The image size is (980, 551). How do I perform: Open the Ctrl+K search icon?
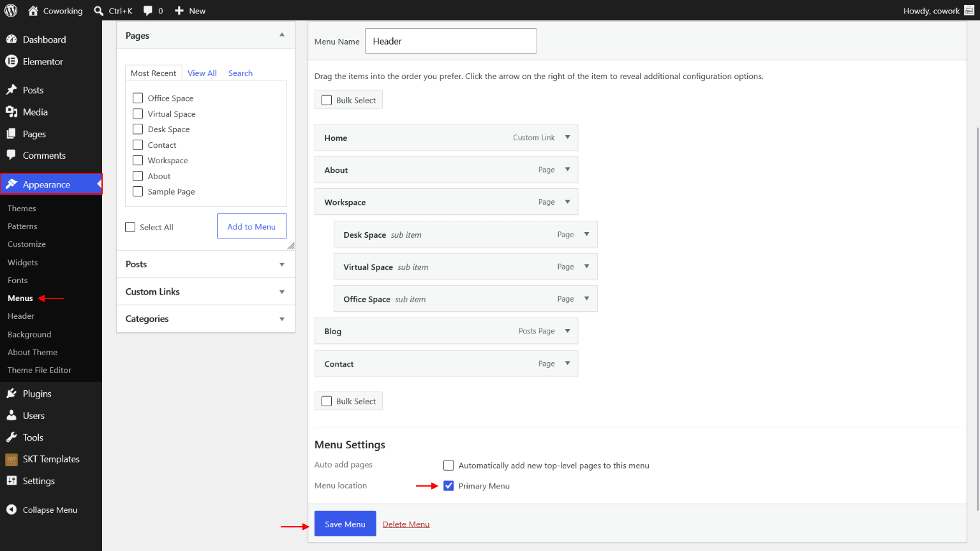coord(99,11)
